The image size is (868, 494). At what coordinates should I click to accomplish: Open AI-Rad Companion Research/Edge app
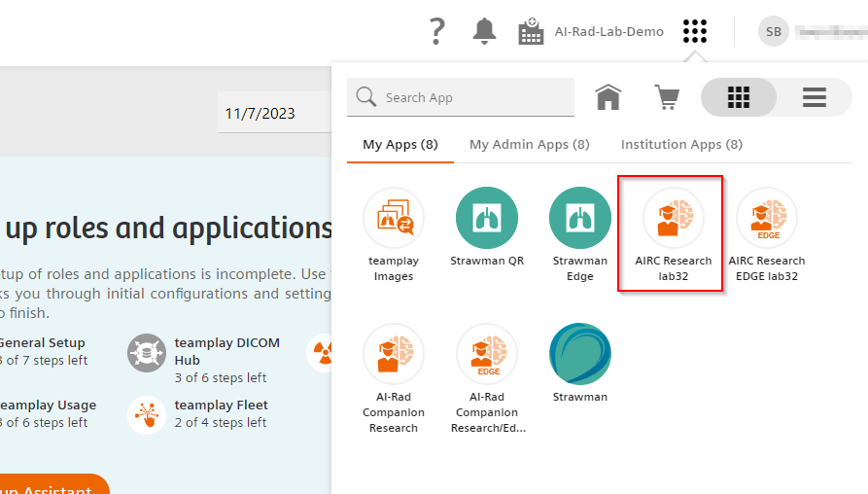487,354
